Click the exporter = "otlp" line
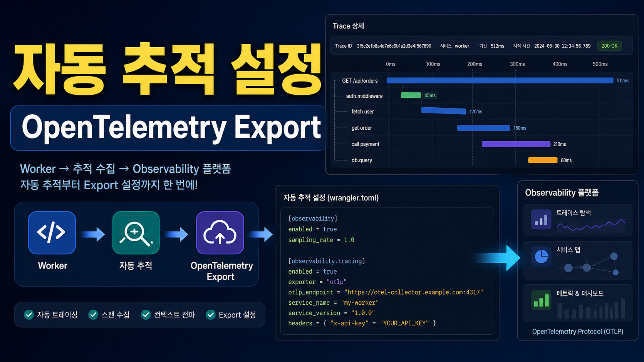This screenshot has width=644, height=362. pyautogui.click(x=317, y=282)
